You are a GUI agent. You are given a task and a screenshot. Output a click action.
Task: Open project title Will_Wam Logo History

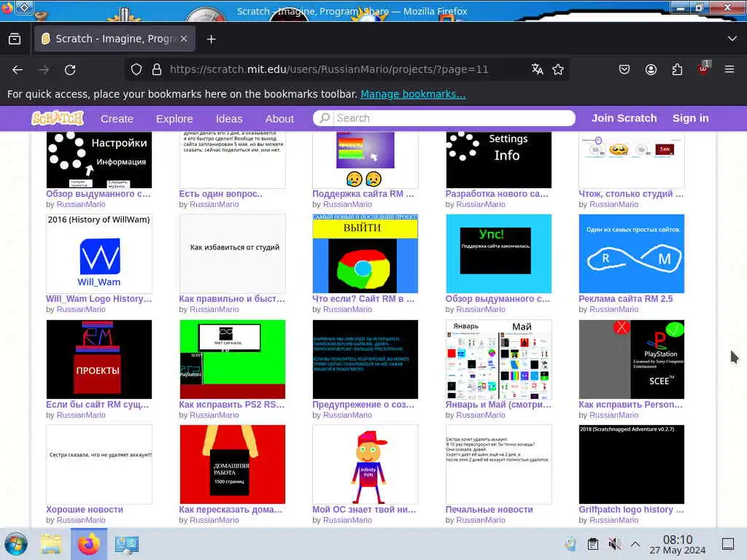(x=98, y=298)
